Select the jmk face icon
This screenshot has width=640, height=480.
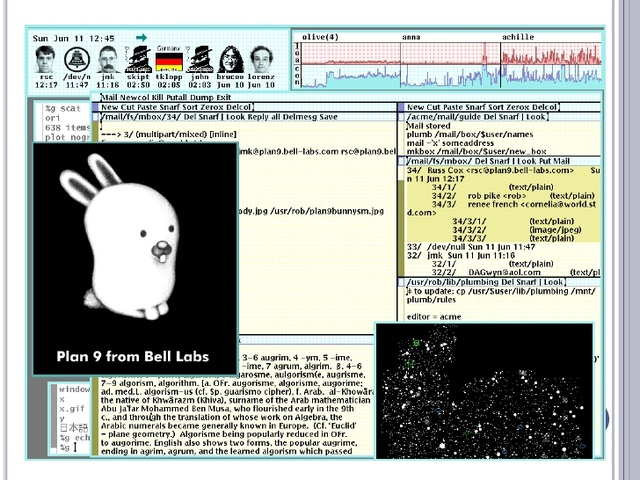108,59
